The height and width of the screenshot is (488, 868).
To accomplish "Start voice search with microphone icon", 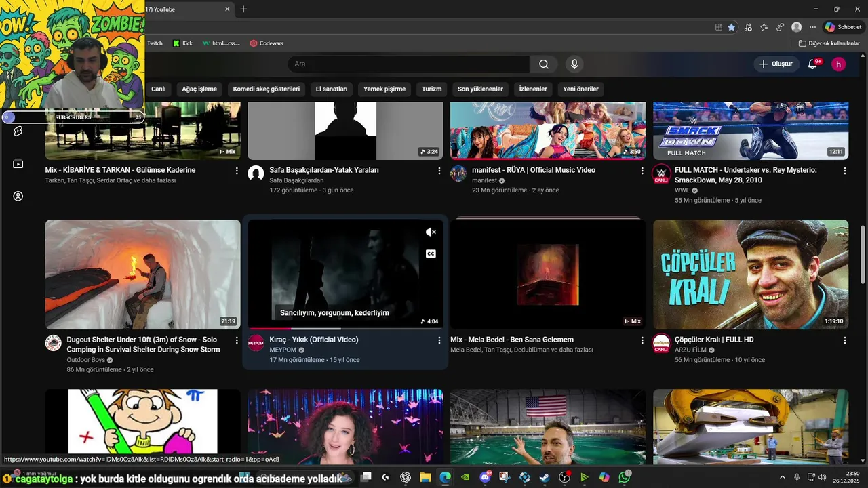I will 574,64.
